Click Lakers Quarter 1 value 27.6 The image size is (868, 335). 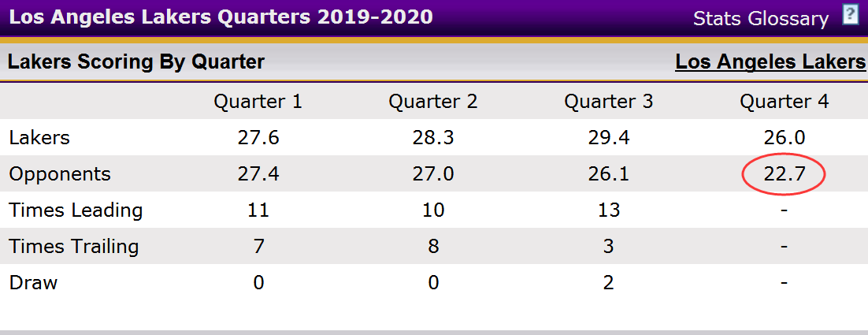[x=258, y=137]
